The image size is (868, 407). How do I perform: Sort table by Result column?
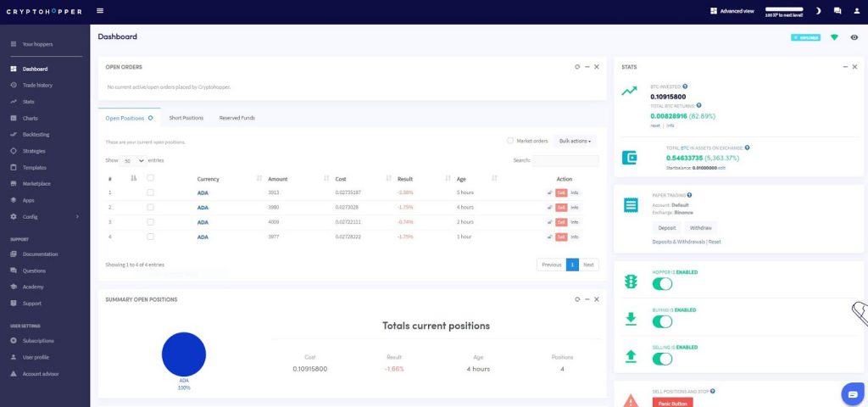424,179
